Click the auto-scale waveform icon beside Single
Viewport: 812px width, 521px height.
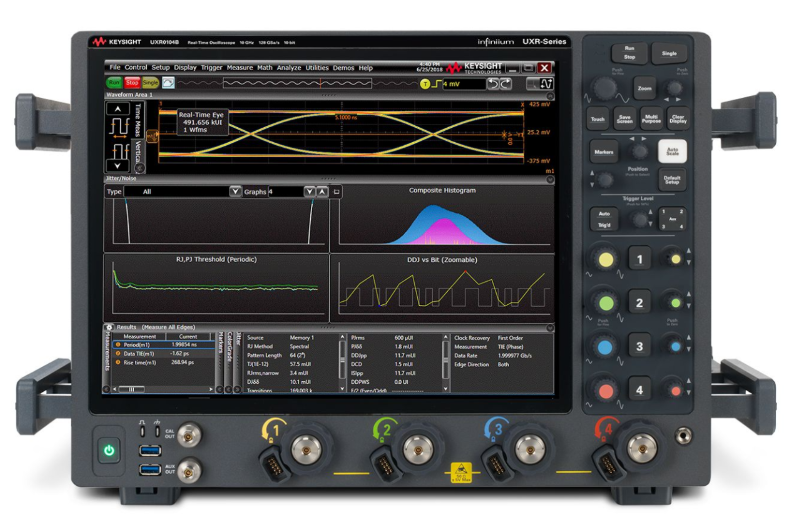pyautogui.click(x=169, y=83)
